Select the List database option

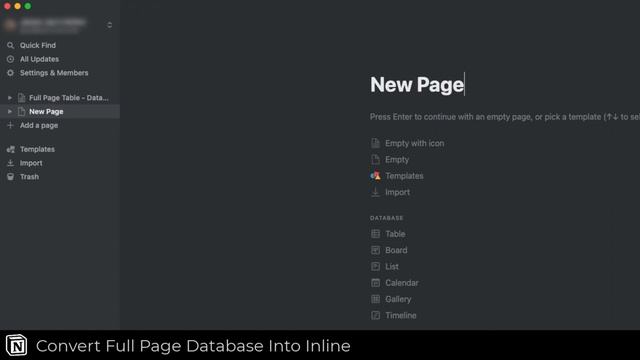click(x=392, y=267)
